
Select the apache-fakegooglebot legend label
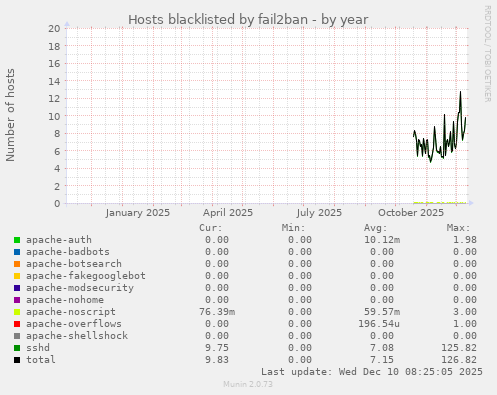[x=86, y=276]
